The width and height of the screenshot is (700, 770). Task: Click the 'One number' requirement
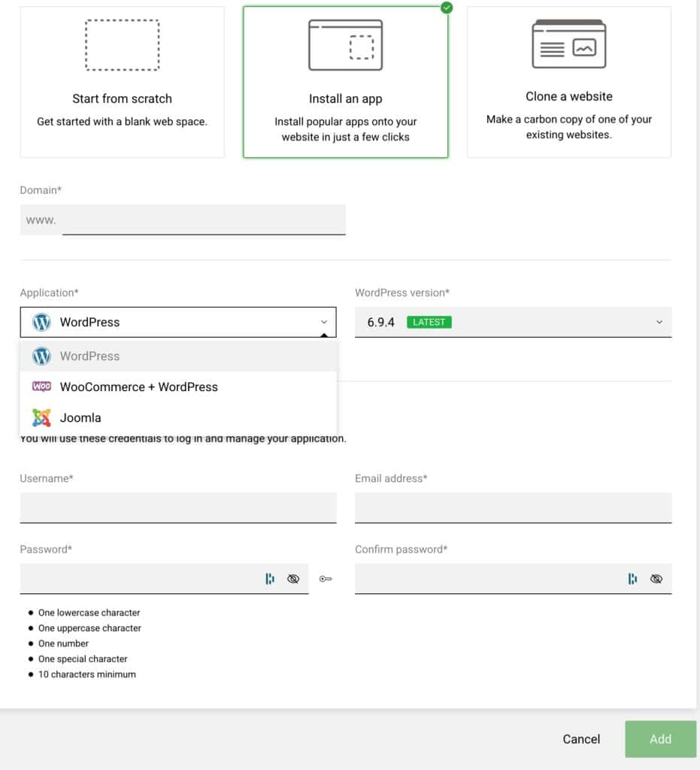[x=63, y=644]
